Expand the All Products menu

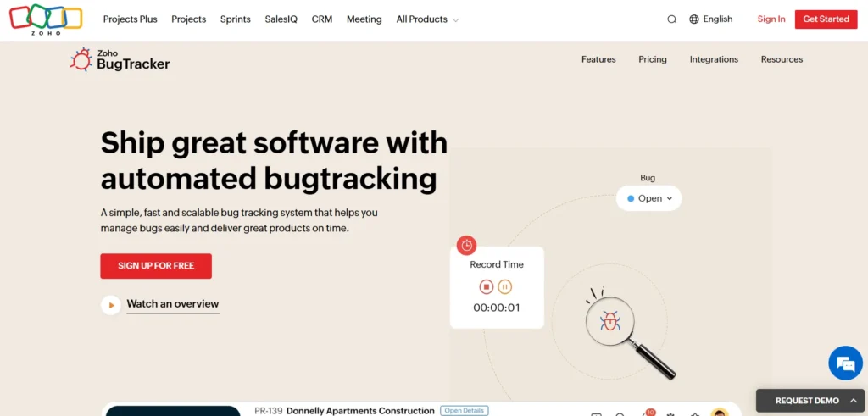427,19
